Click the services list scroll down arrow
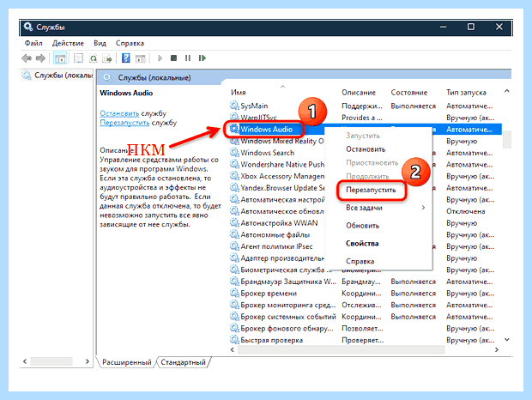 point(506,339)
